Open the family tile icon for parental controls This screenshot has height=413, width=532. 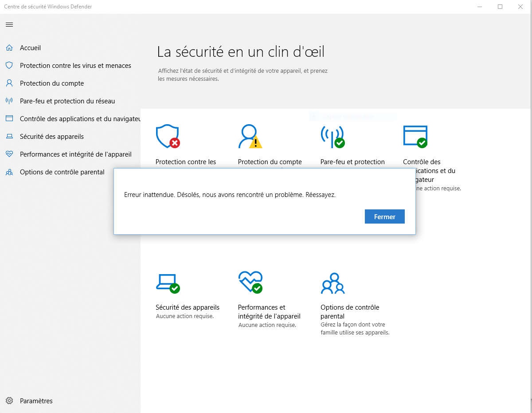tap(332, 283)
